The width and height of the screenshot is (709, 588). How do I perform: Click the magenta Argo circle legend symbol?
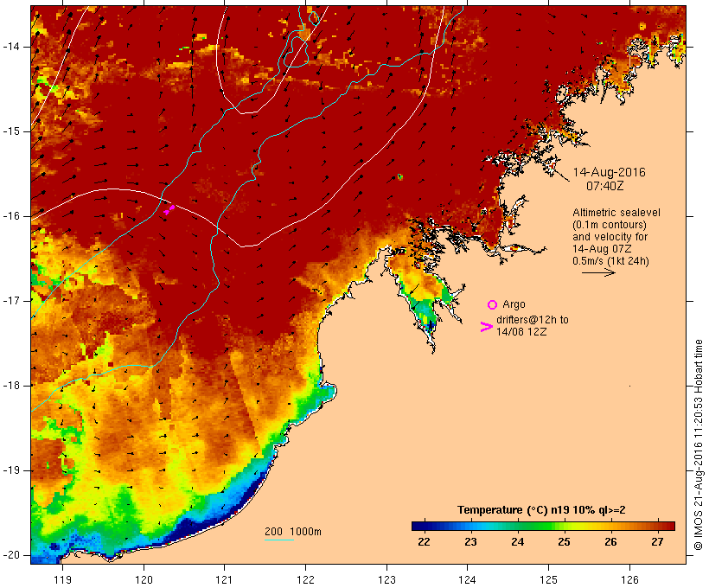pos(493,305)
